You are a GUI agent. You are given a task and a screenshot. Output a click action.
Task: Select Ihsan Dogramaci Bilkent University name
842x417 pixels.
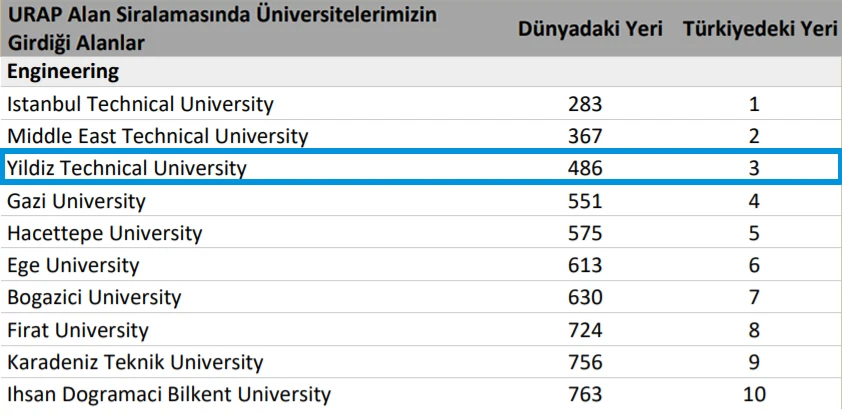point(169,394)
